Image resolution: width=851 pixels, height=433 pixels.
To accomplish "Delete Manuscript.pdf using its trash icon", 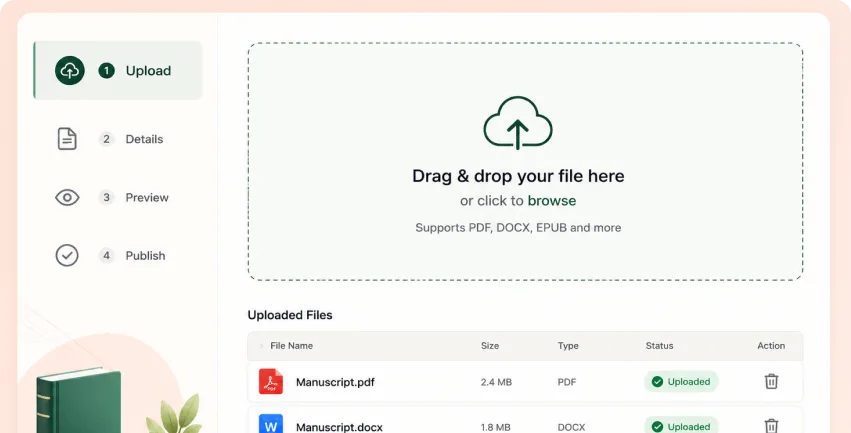I will [x=771, y=381].
